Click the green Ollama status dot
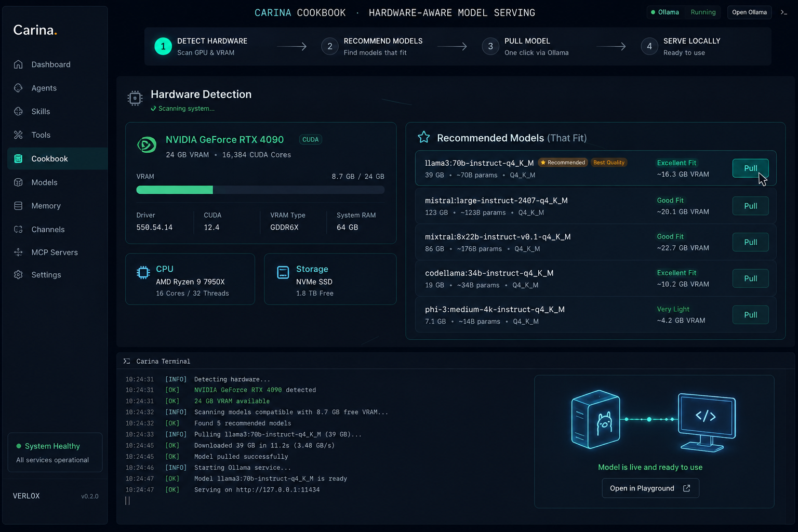Screen dimensions: 798x532 tap(653, 12)
